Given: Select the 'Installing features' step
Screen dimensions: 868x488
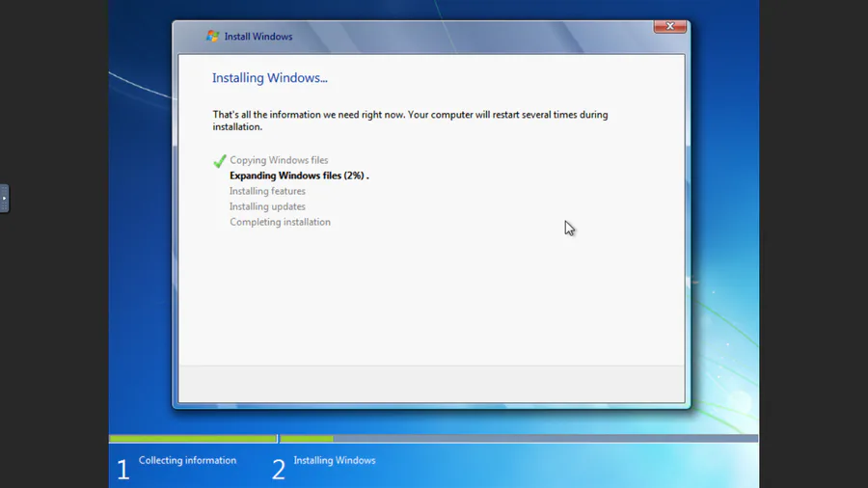Looking at the screenshot, I should click(x=267, y=191).
